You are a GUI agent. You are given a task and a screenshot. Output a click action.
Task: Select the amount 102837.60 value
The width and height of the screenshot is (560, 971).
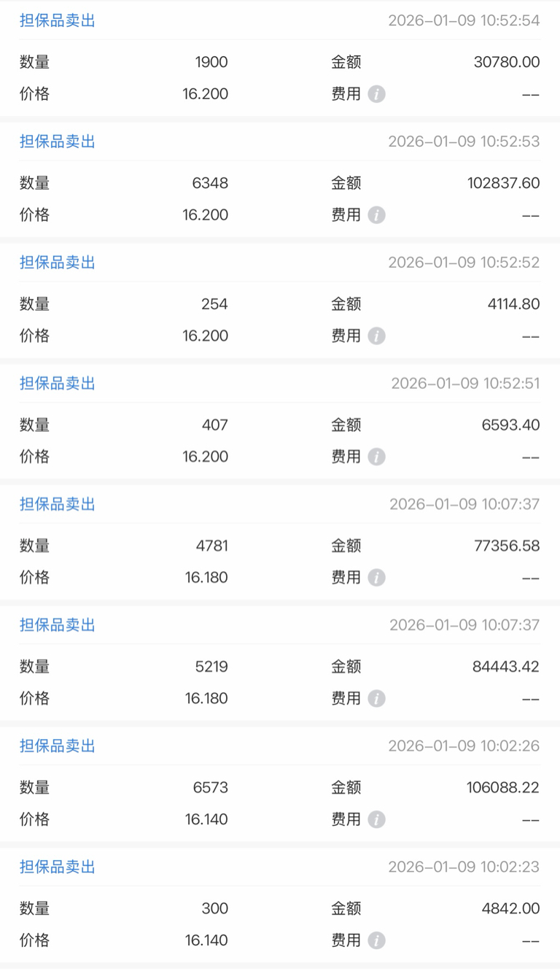[504, 183]
